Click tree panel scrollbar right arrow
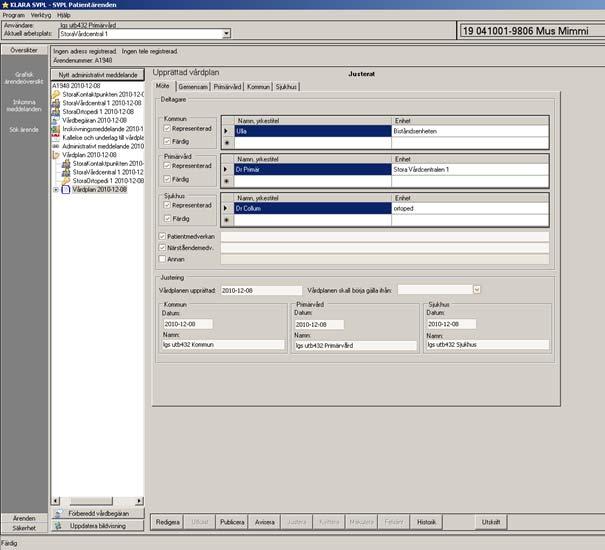Image resolution: width=605 pixels, height=550 pixels. [x=140, y=501]
